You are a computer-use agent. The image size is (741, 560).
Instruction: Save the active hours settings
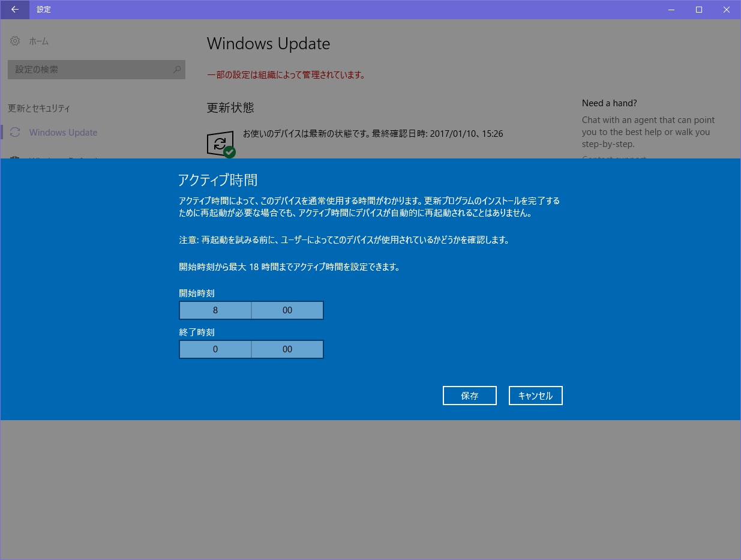[470, 396]
